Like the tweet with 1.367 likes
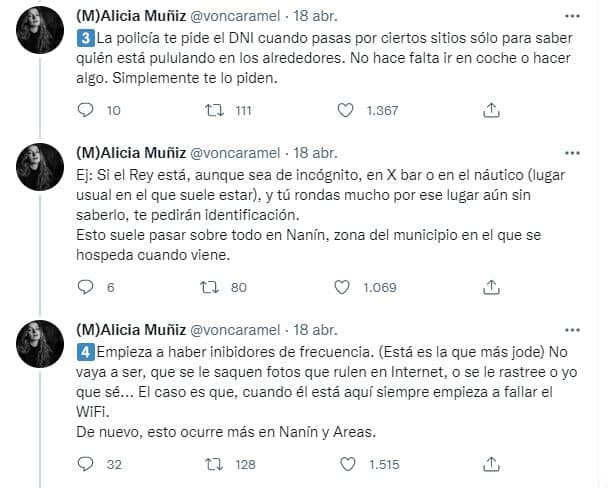 345,110
